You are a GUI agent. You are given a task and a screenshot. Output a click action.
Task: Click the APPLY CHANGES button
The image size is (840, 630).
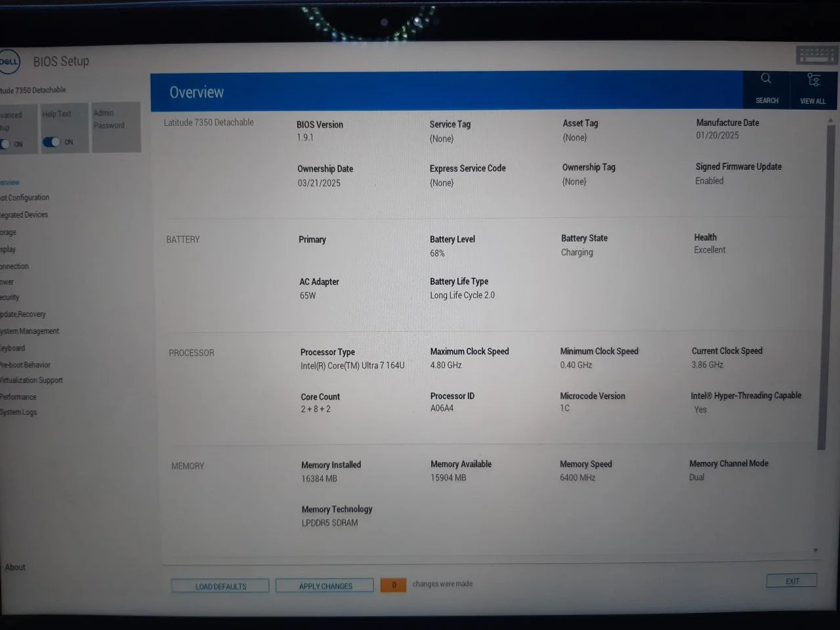coord(325,585)
